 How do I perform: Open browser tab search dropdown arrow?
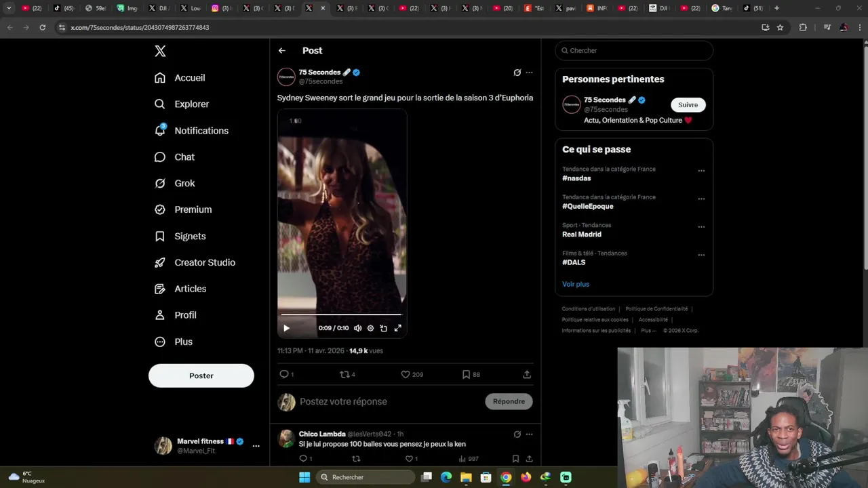[x=9, y=8]
